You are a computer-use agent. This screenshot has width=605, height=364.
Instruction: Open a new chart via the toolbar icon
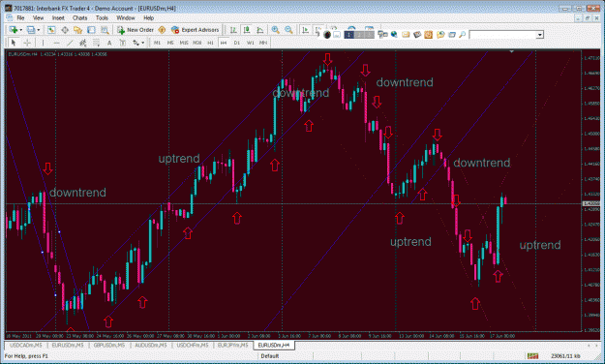(14, 30)
